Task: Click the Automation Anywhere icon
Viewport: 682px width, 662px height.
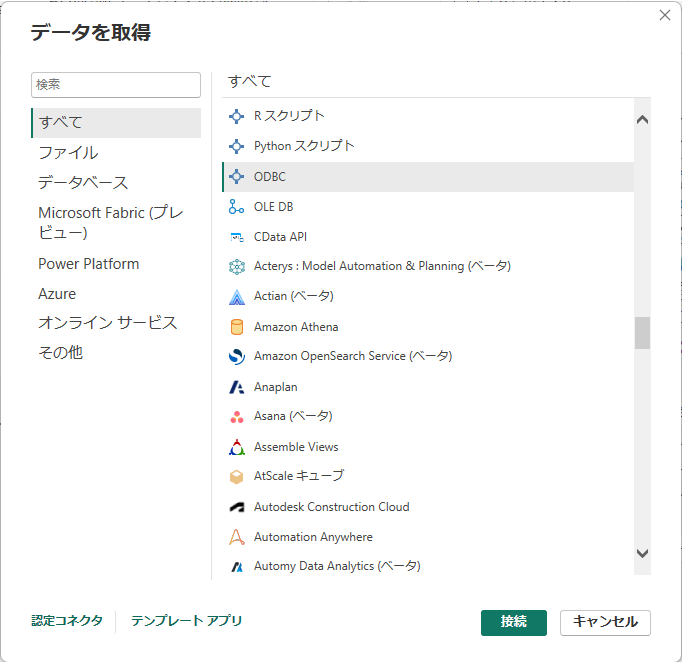Action: [x=237, y=537]
